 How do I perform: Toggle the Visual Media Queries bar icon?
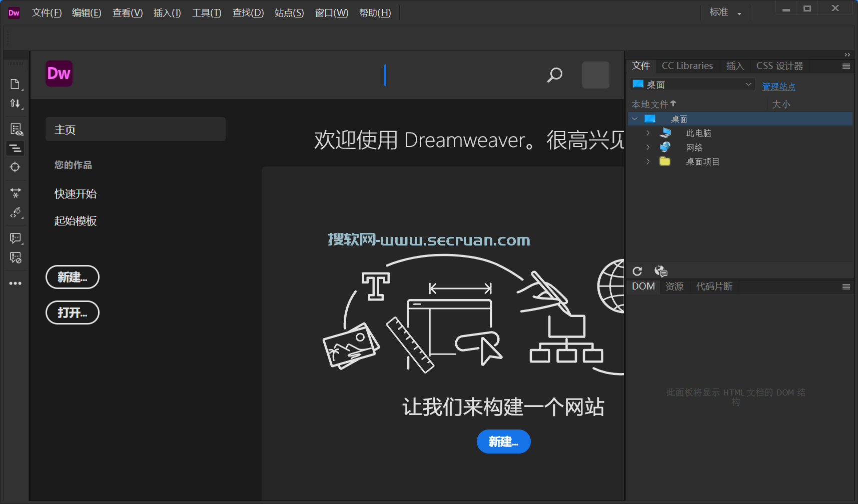(16, 148)
